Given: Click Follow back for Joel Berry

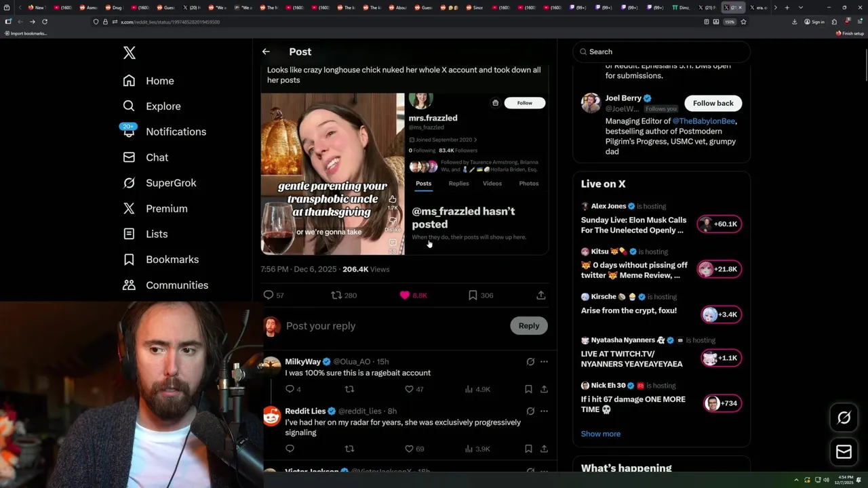Looking at the screenshot, I should [x=713, y=103].
